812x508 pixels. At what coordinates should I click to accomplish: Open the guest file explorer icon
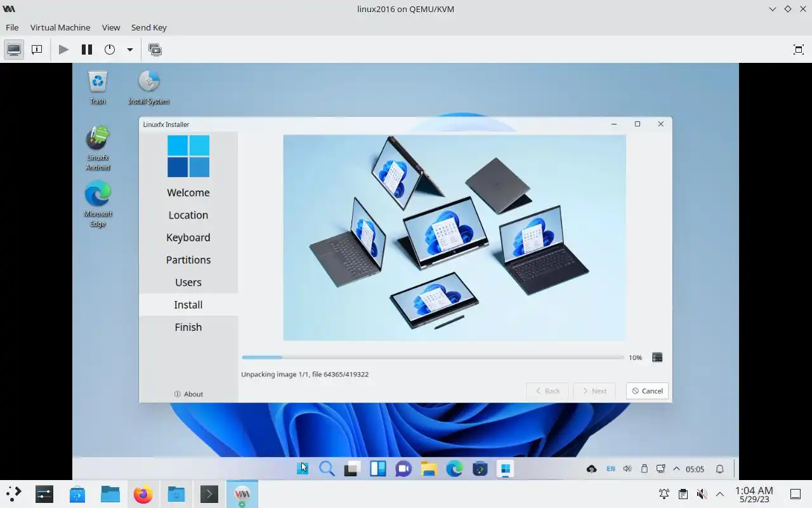pyautogui.click(x=429, y=469)
